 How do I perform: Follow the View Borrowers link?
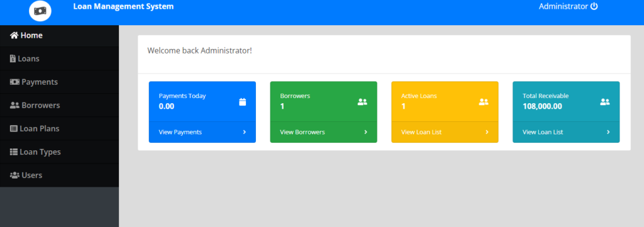pos(303,132)
